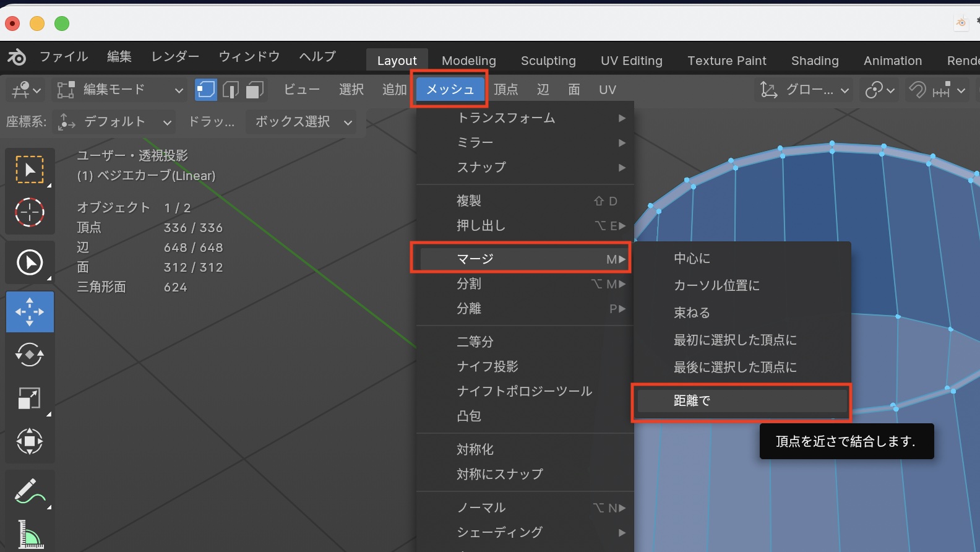Open the ファイル menu

point(64,56)
